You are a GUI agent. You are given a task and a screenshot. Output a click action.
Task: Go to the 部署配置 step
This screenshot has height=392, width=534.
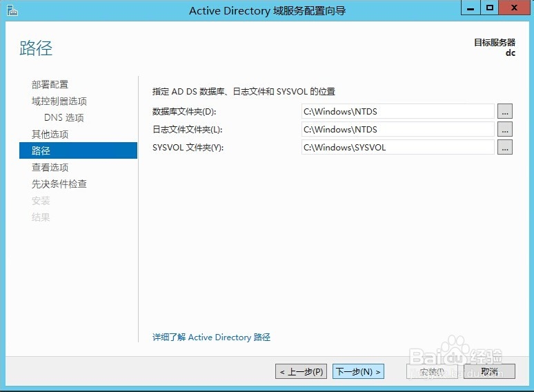point(50,84)
